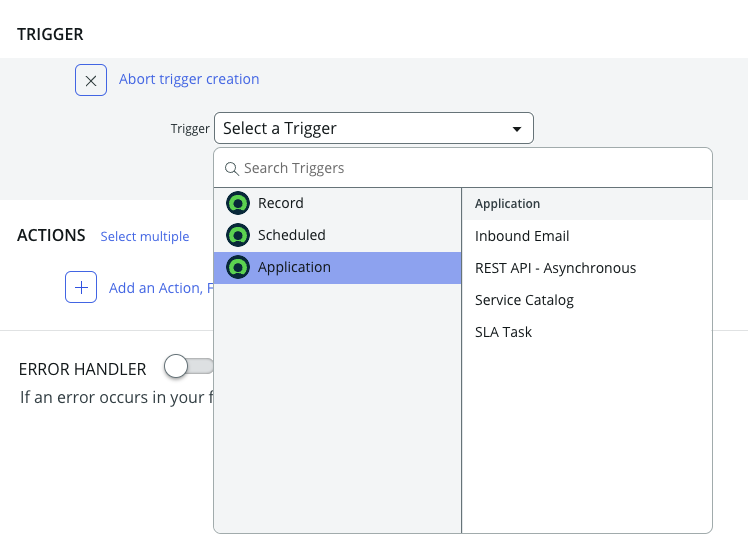Click the Abort trigger creation link
This screenshot has width=748, height=549.
click(x=189, y=79)
